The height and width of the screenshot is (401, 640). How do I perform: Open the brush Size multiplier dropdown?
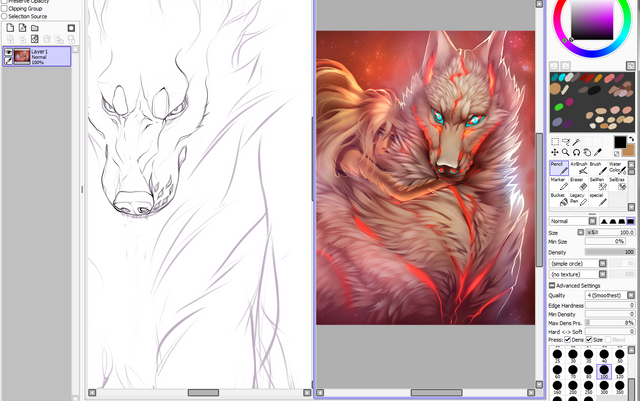pyautogui.click(x=581, y=232)
